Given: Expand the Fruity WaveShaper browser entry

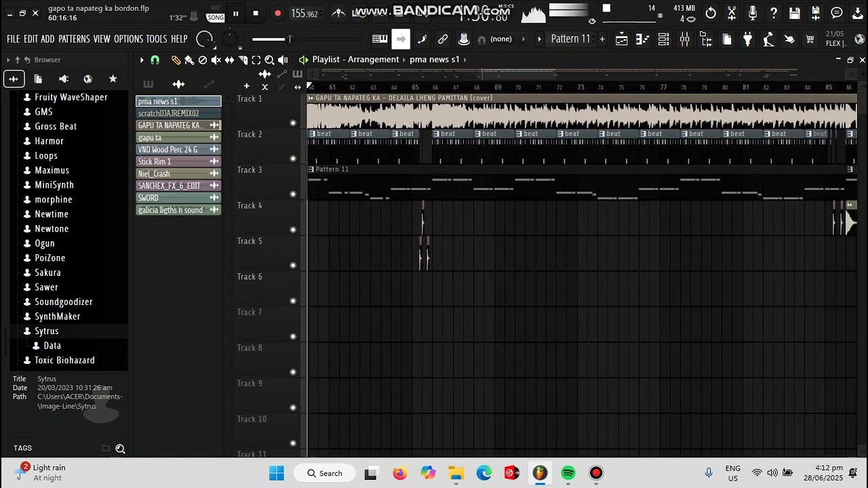Looking at the screenshot, I should coord(71,97).
